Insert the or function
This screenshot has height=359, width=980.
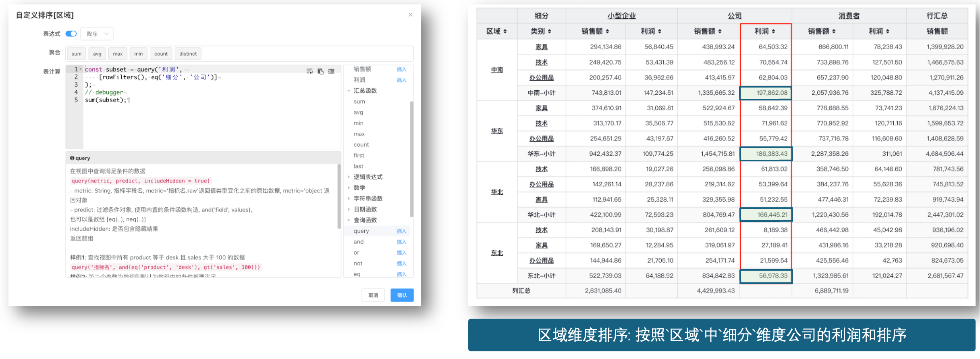click(401, 253)
